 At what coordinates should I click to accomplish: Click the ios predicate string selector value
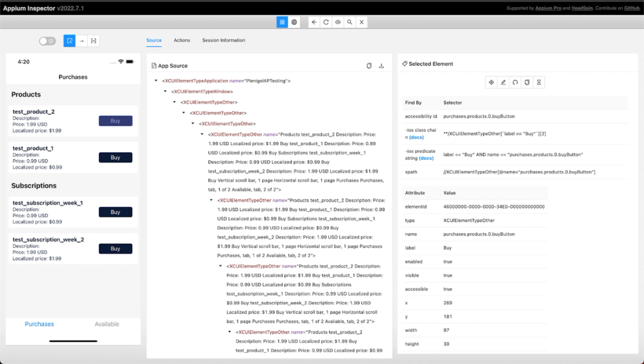513,155
